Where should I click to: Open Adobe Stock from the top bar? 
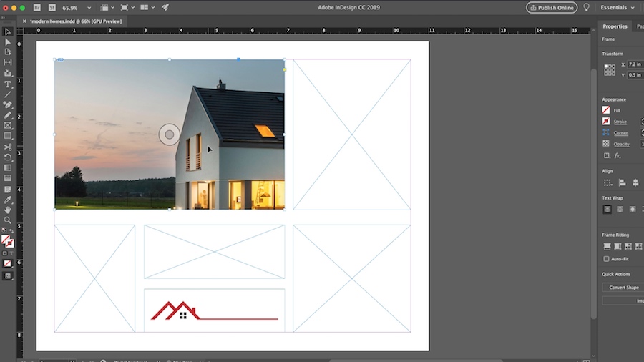pos(52,7)
